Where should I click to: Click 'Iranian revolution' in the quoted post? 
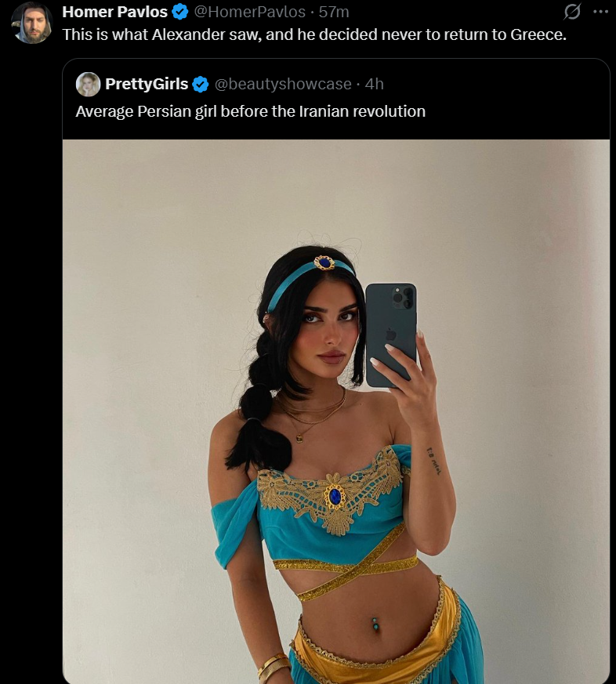click(x=362, y=111)
